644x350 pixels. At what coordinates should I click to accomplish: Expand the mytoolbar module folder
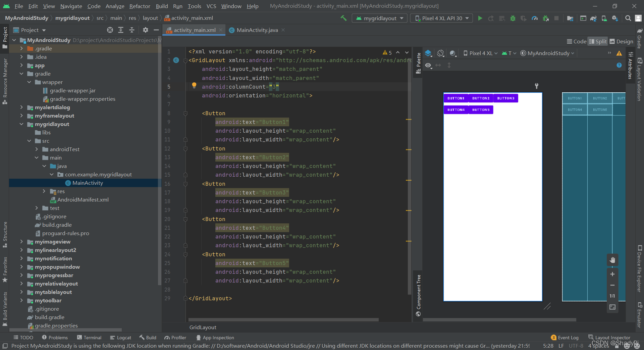21,300
